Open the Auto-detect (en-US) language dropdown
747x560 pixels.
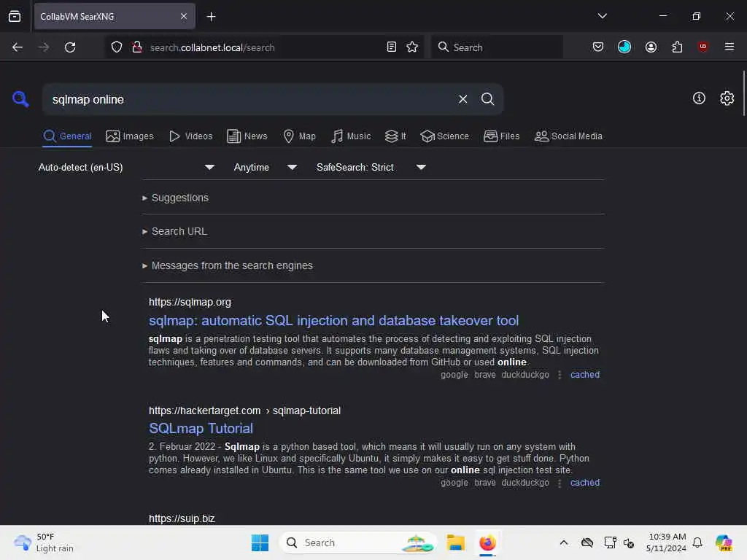[x=127, y=167]
